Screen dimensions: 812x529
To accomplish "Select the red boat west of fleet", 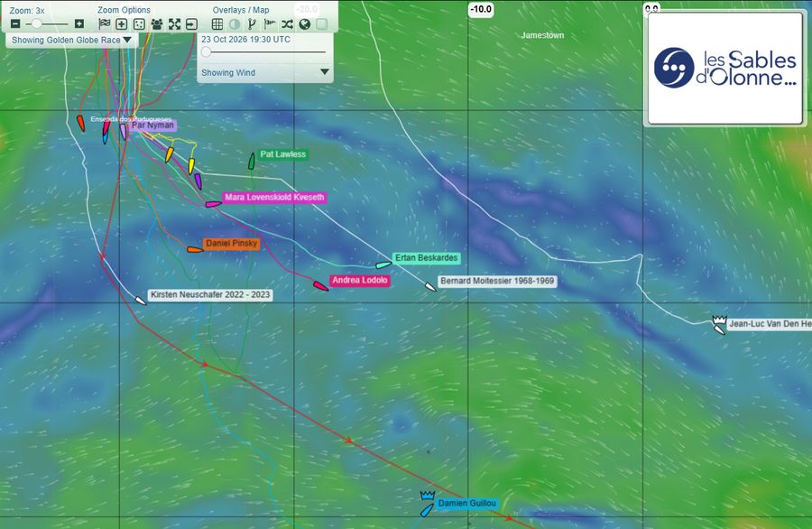I will coord(81,124).
